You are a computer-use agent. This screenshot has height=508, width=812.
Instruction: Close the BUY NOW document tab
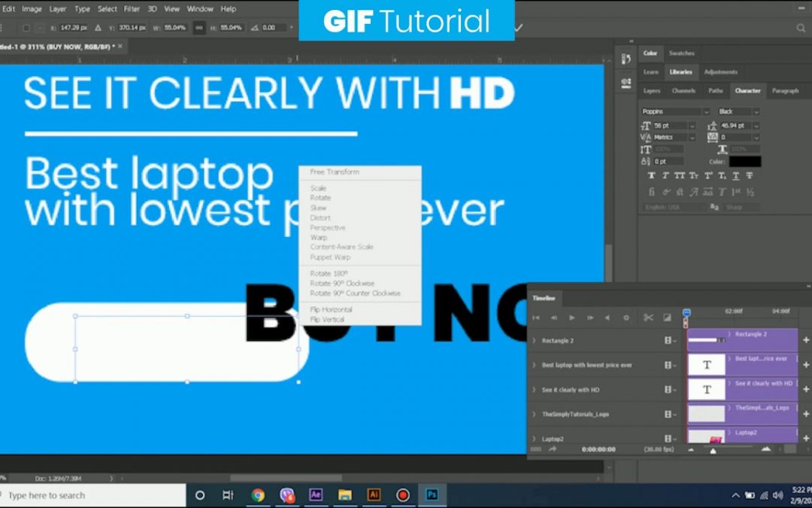tap(120, 46)
